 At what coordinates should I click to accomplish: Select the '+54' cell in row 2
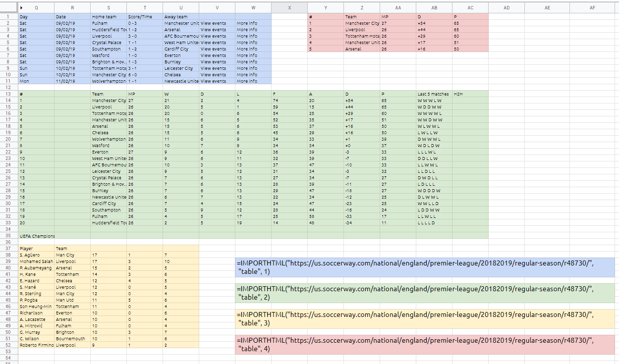point(434,23)
